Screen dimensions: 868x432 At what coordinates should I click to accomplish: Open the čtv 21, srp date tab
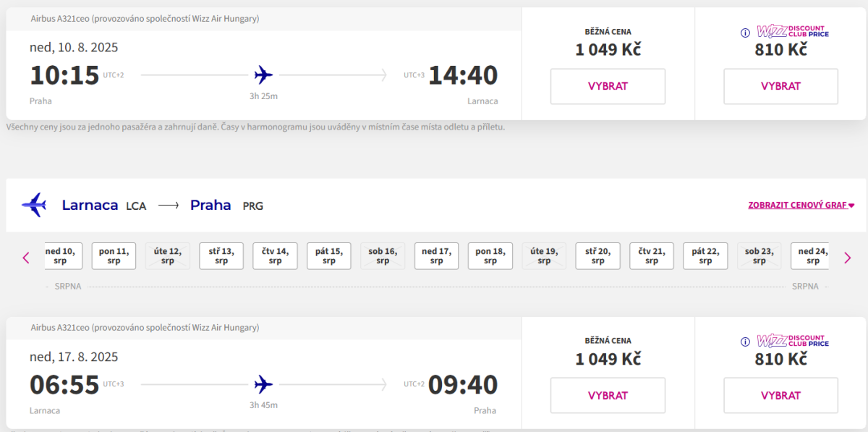click(x=652, y=256)
